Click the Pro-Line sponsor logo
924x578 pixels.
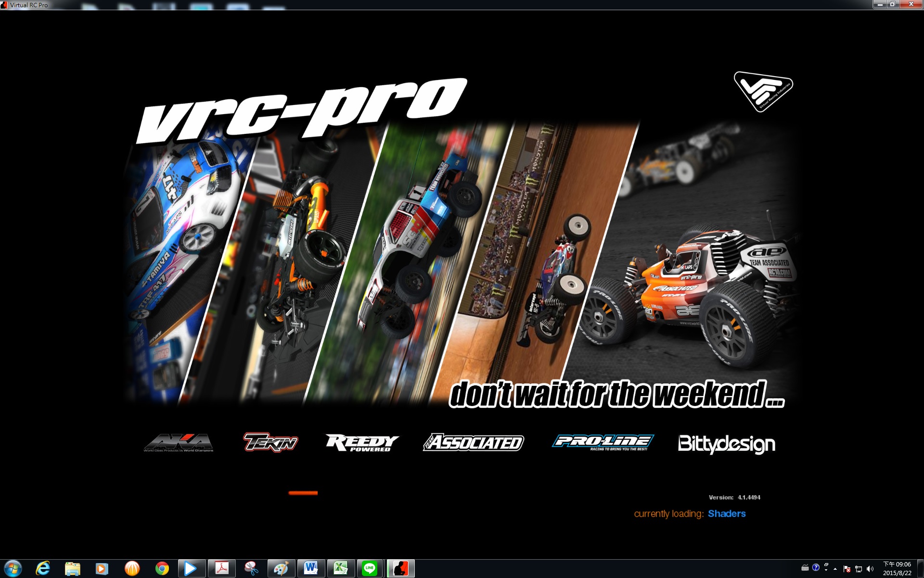603,442
